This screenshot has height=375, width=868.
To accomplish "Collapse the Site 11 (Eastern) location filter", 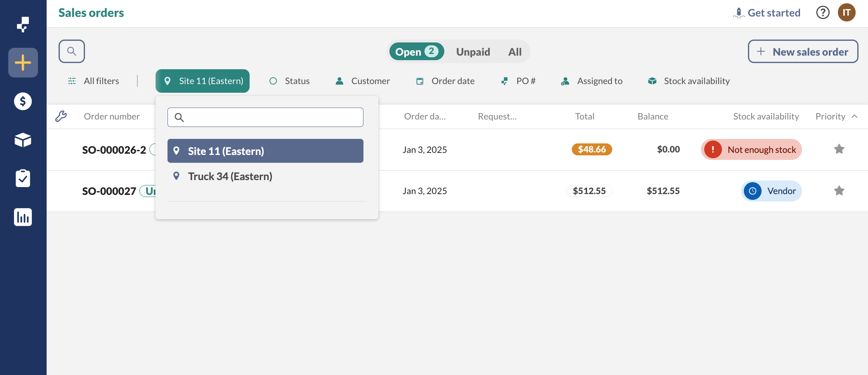I will pyautogui.click(x=203, y=81).
